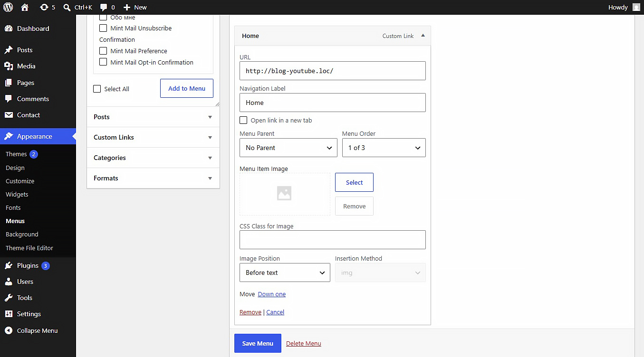Click Select for menu item image
Image resolution: width=644 pixels, height=357 pixels.
click(354, 182)
